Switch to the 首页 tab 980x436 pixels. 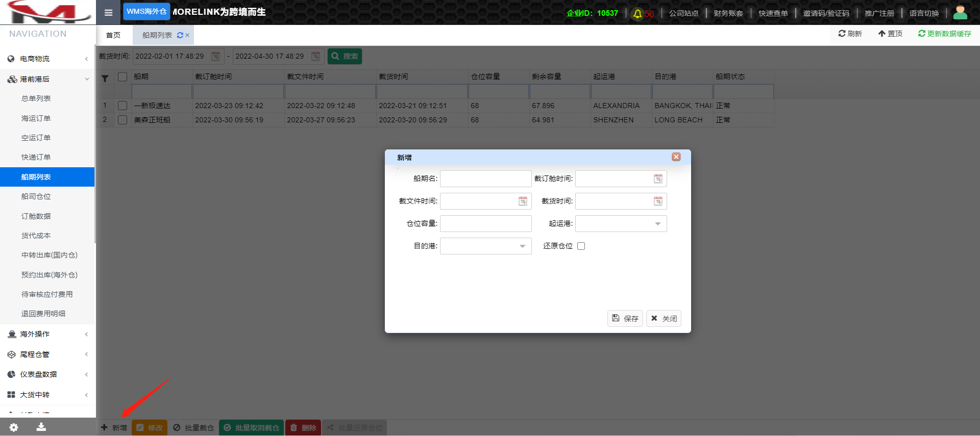[x=113, y=35]
